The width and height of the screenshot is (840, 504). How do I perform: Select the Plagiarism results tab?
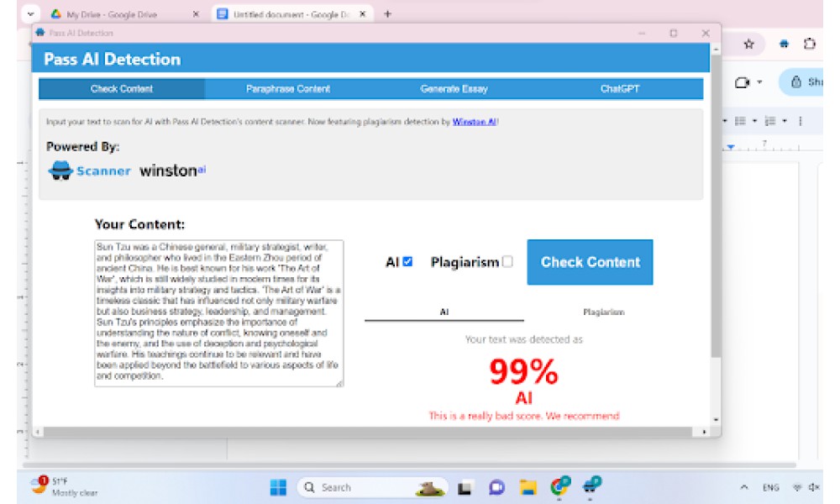tap(604, 312)
